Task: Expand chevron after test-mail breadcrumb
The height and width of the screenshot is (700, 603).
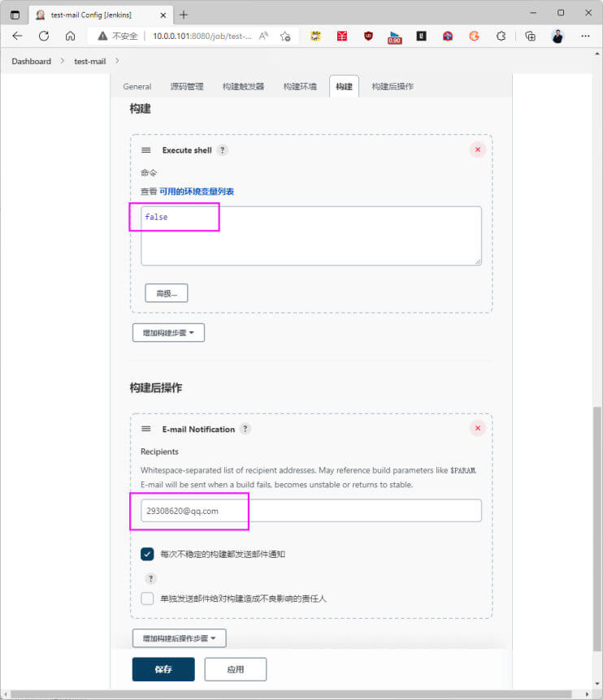Action: point(117,61)
